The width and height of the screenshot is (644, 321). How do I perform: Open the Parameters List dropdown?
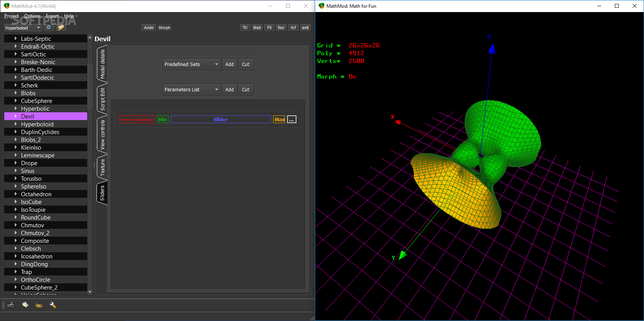point(191,89)
